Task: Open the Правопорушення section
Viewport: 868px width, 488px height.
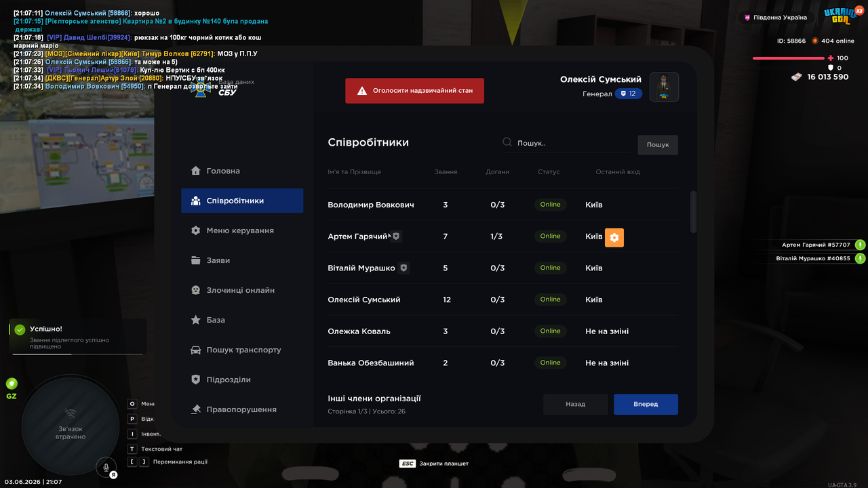Action: point(242,409)
